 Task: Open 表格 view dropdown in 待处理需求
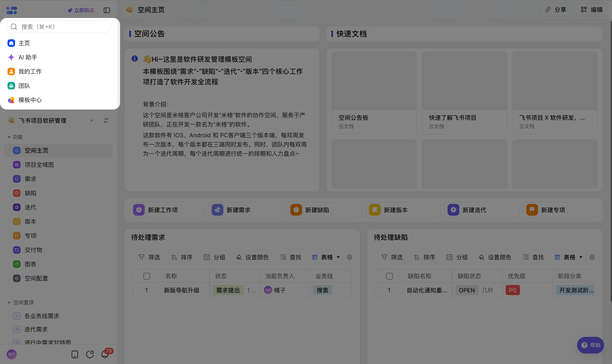click(x=326, y=257)
